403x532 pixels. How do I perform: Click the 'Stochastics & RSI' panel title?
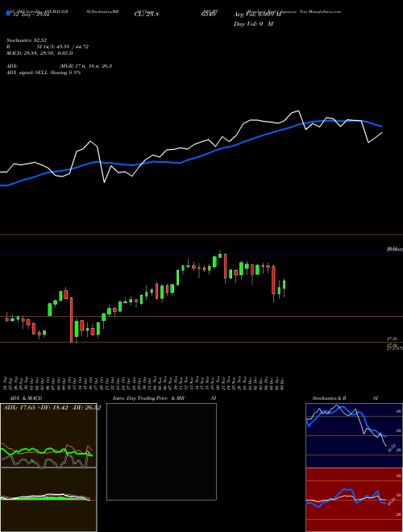coord(345,398)
